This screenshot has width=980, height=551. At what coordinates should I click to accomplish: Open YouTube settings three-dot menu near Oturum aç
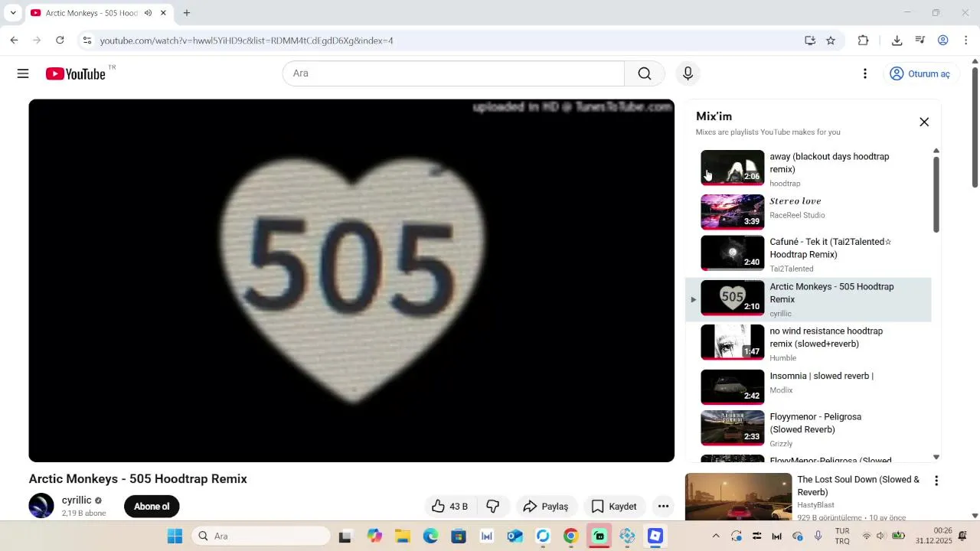865,73
